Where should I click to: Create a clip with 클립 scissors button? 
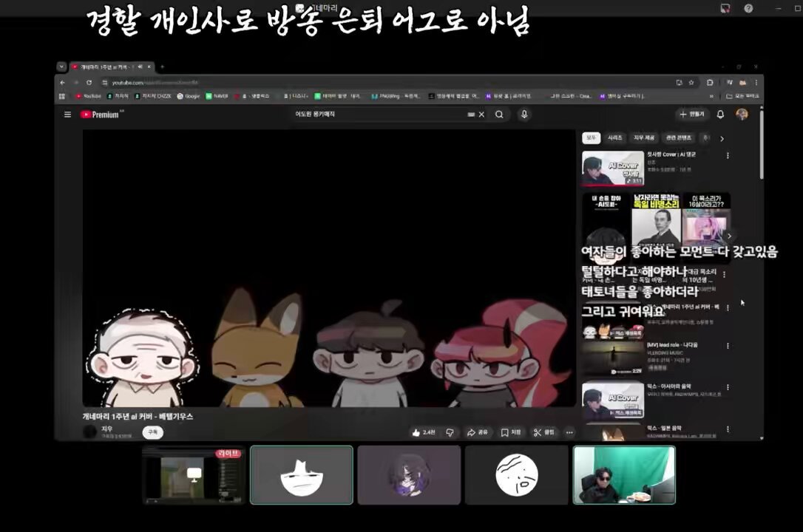point(544,433)
